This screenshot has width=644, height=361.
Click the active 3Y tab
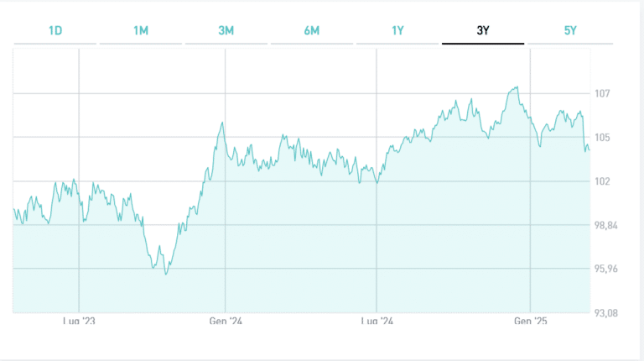click(483, 31)
